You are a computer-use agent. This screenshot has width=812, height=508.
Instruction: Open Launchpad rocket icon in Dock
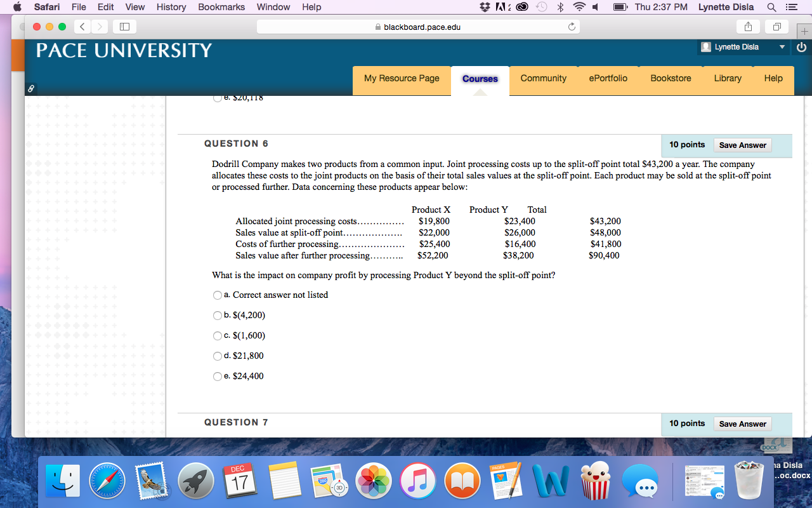[196, 481]
